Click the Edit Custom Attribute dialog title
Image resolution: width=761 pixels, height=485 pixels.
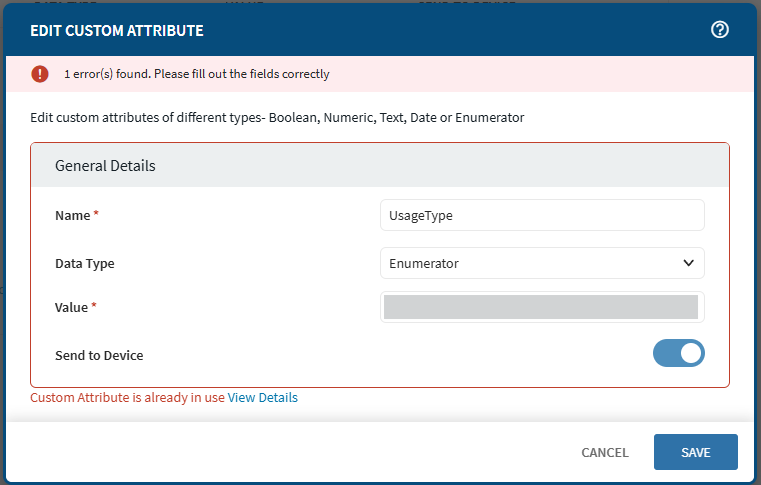pyautogui.click(x=117, y=31)
